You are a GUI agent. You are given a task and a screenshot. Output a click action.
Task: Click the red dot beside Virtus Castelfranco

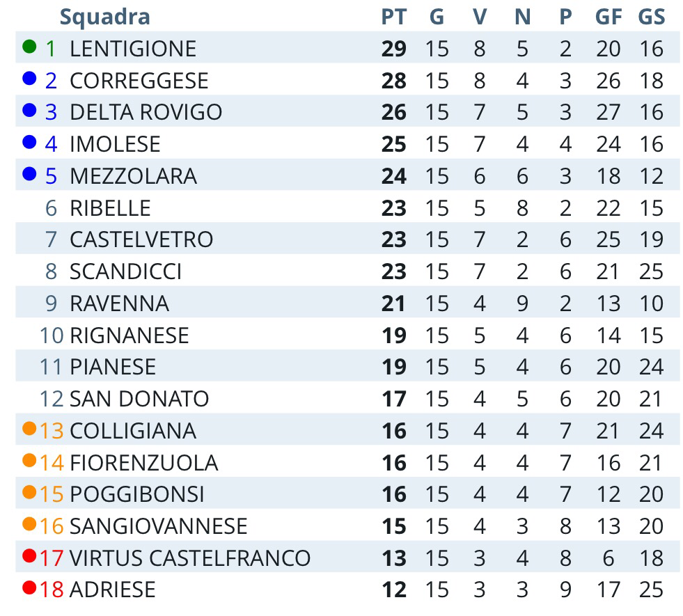click(29, 556)
